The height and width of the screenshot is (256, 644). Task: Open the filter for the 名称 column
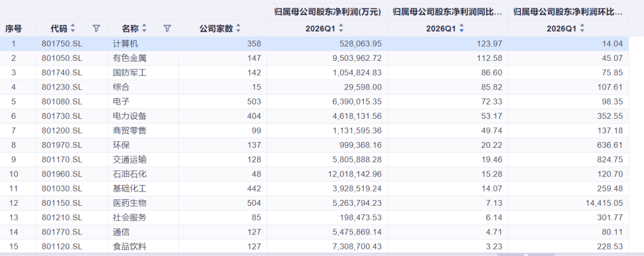click(167, 29)
